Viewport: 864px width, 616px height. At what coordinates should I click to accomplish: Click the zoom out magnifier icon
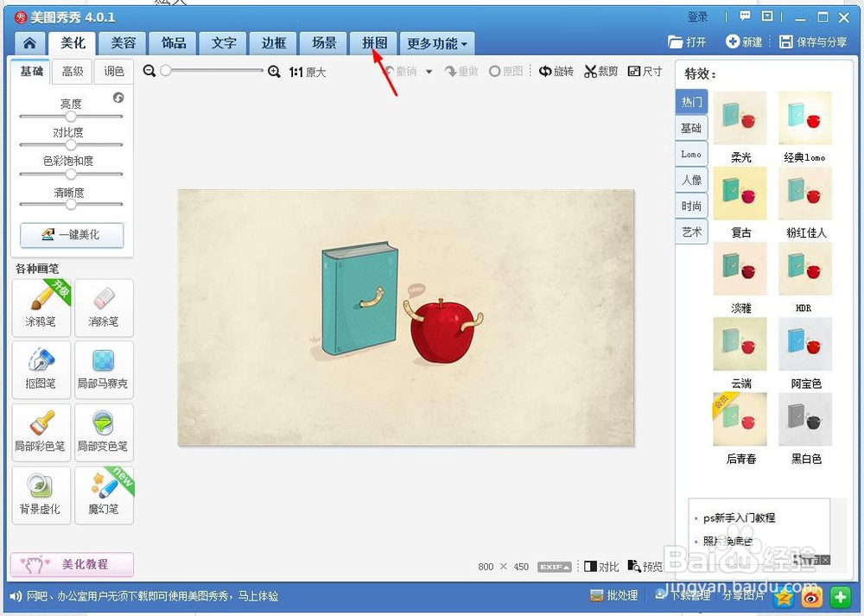coord(149,71)
